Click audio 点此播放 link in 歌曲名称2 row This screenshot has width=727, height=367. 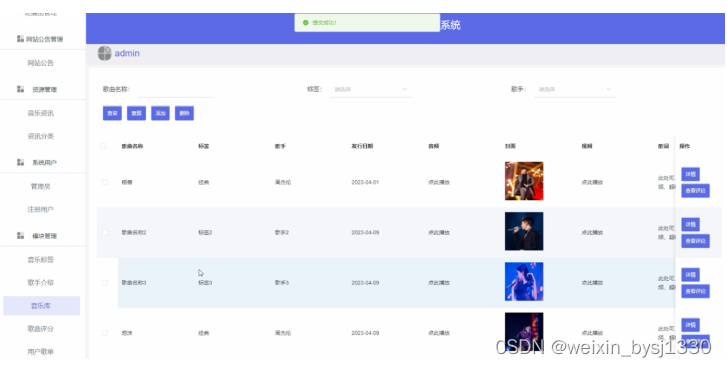[439, 233]
